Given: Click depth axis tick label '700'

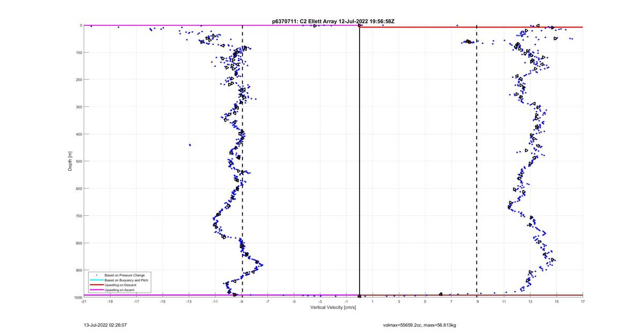Looking at the screenshot, I should pyautogui.click(x=78, y=215).
